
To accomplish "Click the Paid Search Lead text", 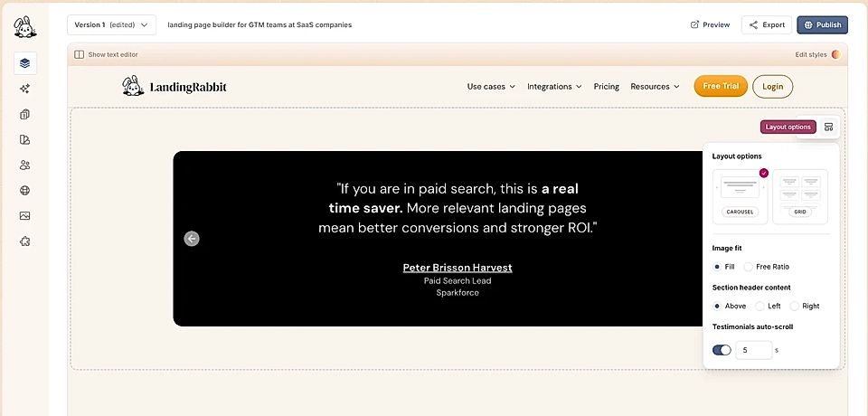I will 458,281.
